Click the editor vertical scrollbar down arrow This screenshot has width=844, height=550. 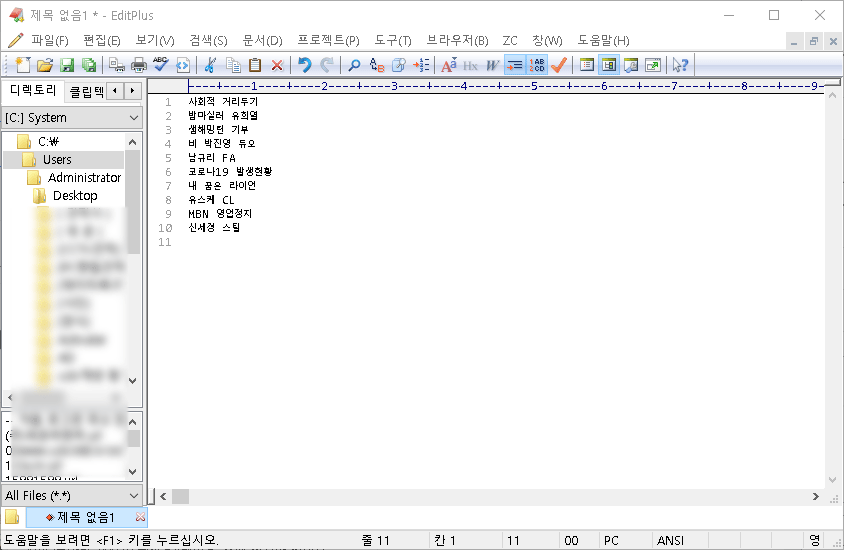(x=832, y=480)
